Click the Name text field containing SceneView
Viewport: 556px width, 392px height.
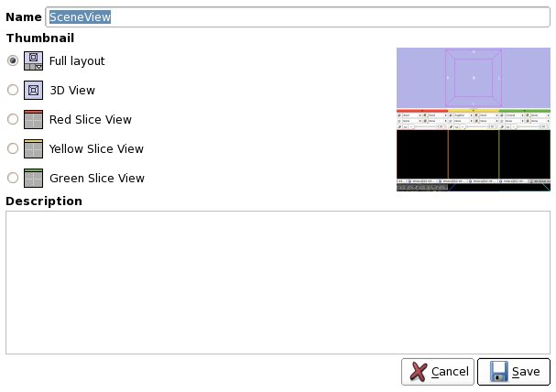(298, 16)
